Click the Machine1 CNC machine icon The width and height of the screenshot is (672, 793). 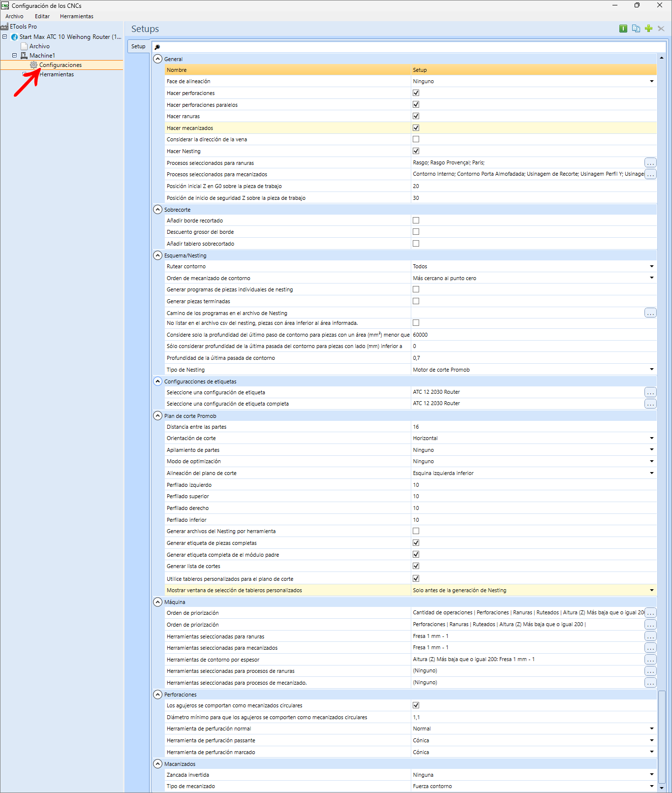coord(24,56)
